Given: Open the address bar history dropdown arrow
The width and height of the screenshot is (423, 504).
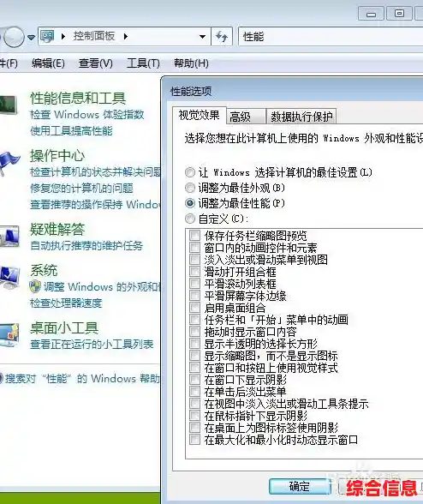Looking at the screenshot, I should pyautogui.click(x=202, y=37).
